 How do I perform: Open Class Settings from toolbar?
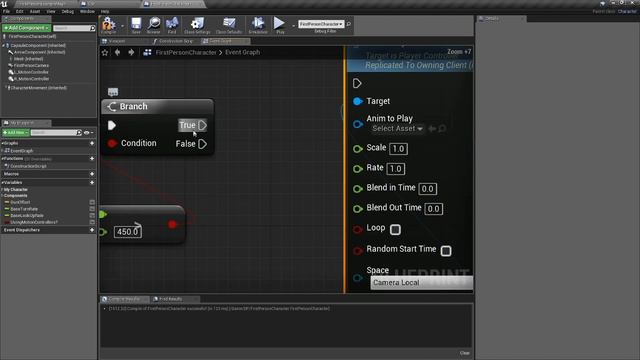coord(197,24)
